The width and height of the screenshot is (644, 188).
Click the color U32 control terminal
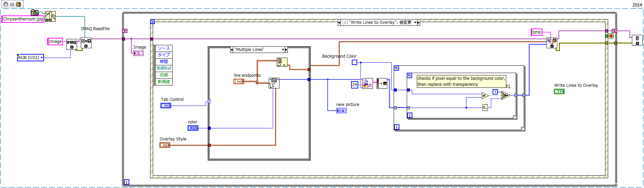click(193, 128)
